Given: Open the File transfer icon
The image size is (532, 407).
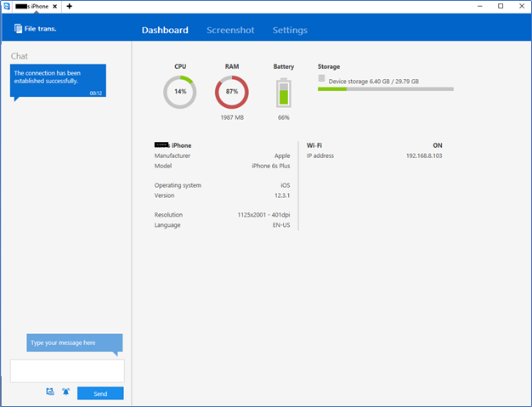Looking at the screenshot, I should [19, 30].
